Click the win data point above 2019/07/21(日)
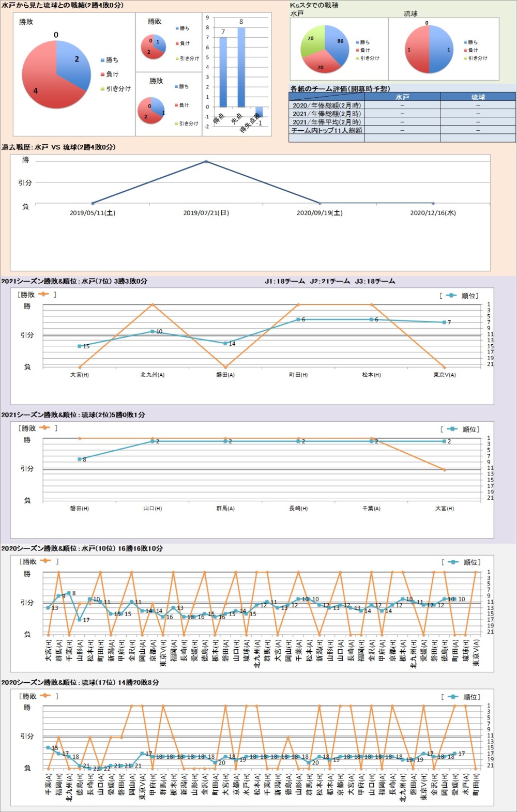Viewport: 517px width, 812px height. (206, 161)
